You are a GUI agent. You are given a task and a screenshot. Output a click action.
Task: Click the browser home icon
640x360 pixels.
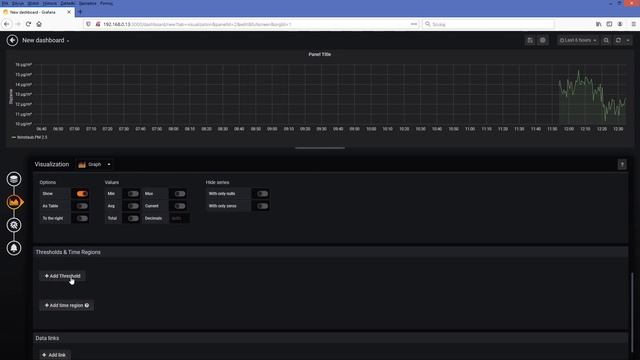(x=39, y=24)
